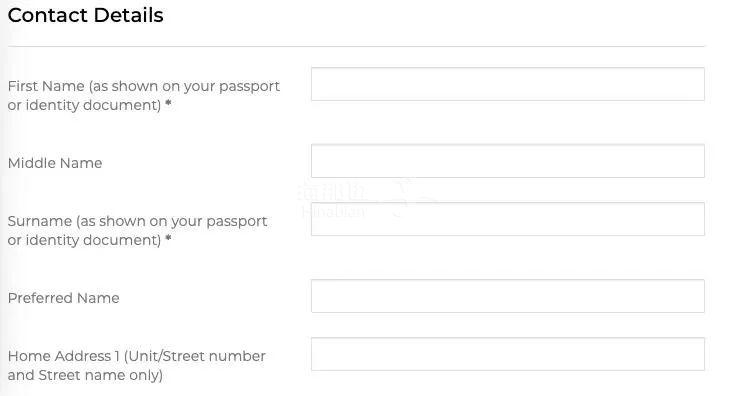The width and height of the screenshot is (740, 396).
Task: Click the Surname passport label text
Action: coord(137,230)
